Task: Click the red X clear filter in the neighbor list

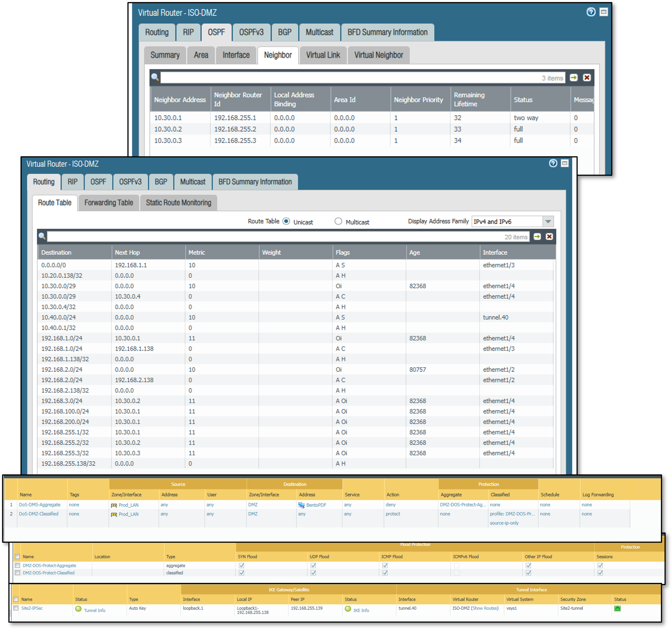Action: [587, 78]
